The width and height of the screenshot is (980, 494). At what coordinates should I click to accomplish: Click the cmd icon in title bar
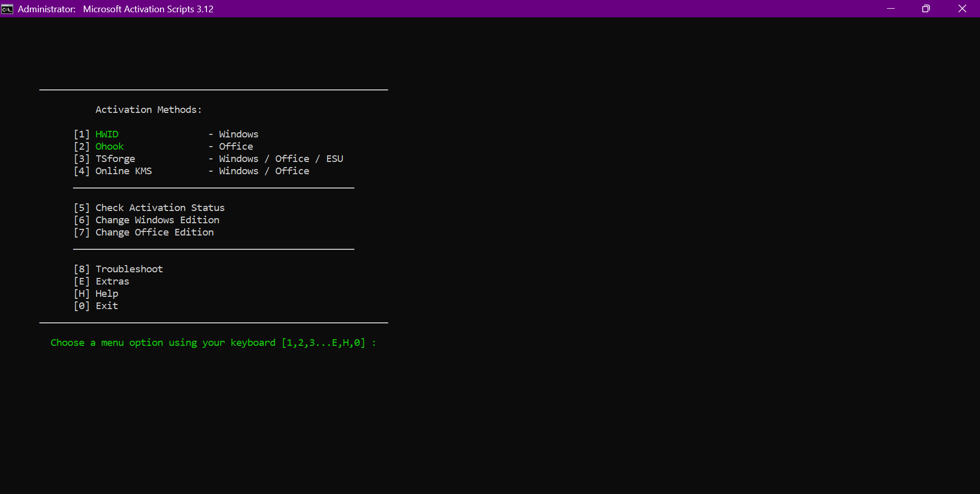(x=7, y=9)
